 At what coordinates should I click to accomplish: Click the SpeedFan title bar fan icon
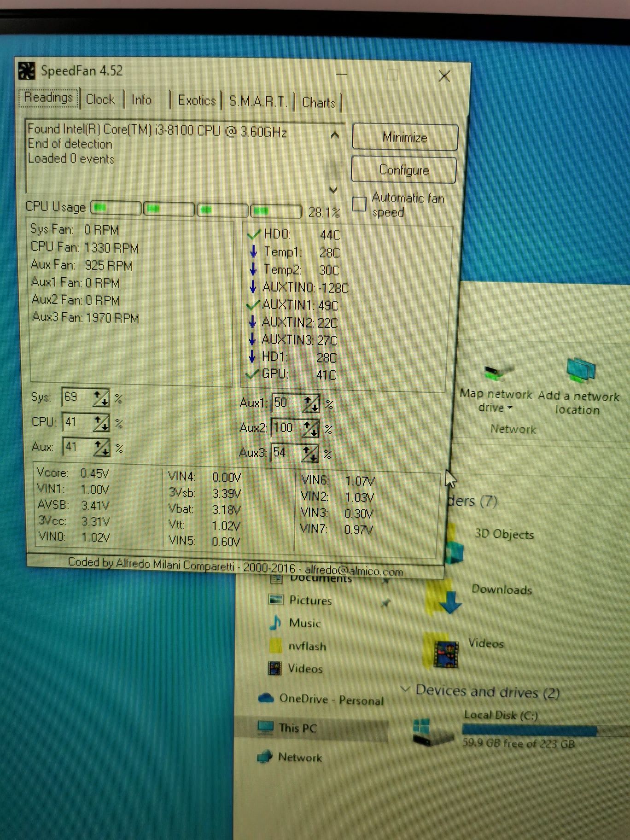(27, 71)
